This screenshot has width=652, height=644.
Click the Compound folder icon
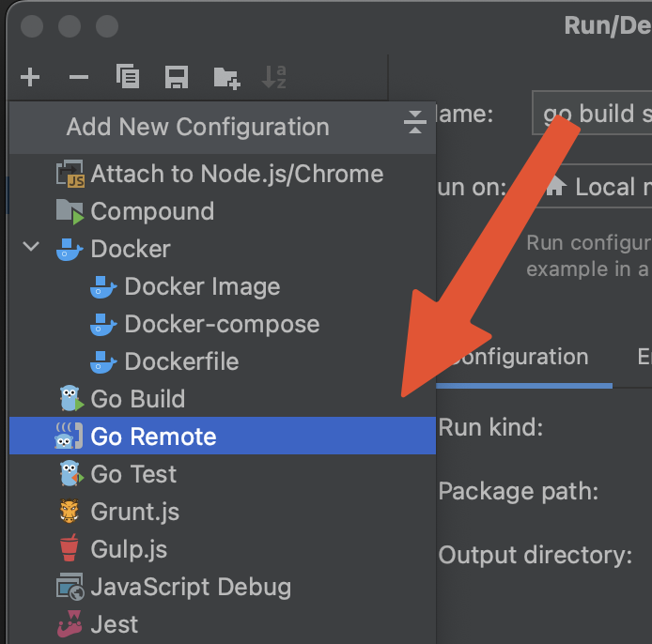pyautogui.click(x=70, y=211)
